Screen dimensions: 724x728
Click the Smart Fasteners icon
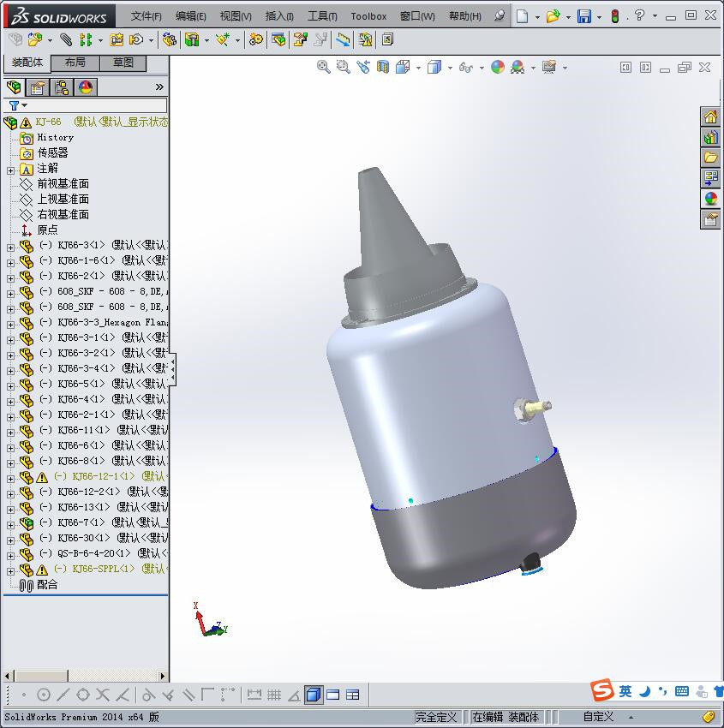pos(117,40)
